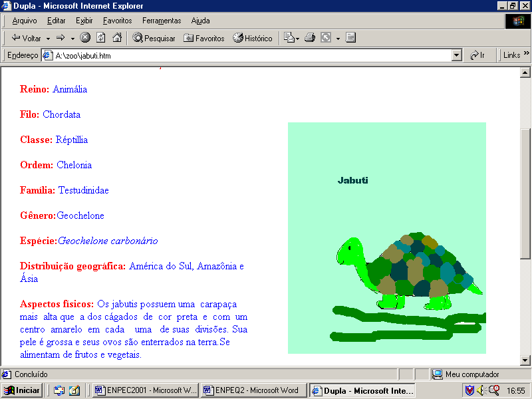Expand the Edit icon dropdown arrow

point(338,39)
